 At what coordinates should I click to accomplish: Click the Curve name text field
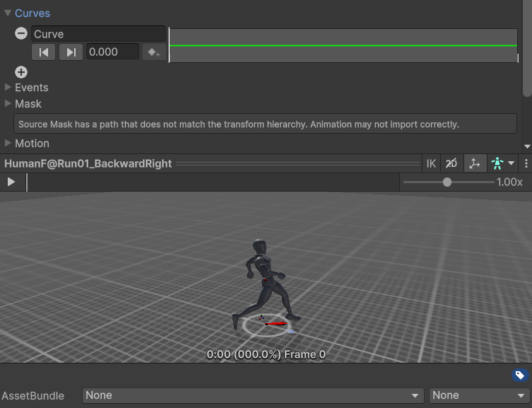coord(98,34)
